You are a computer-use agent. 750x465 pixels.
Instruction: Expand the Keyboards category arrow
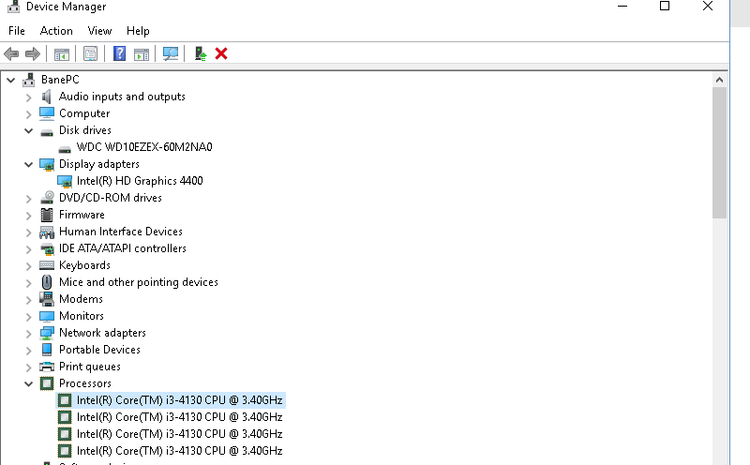(x=29, y=266)
